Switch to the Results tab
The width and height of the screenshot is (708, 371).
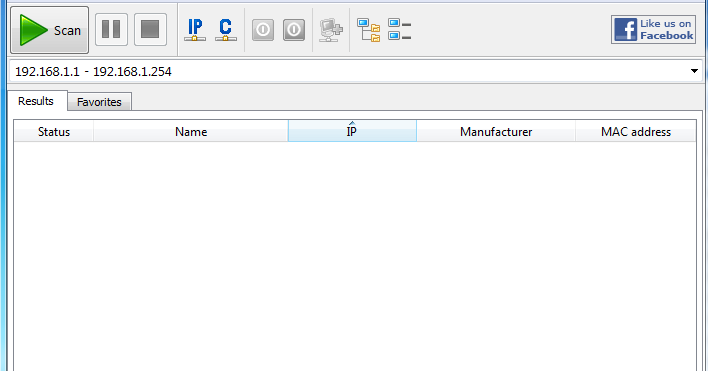click(x=36, y=101)
